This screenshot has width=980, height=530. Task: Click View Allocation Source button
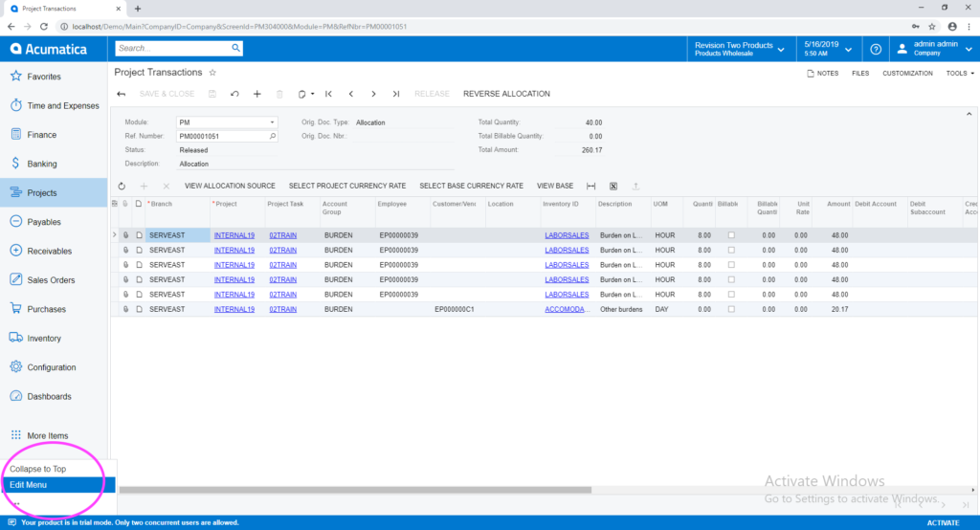click(x=230, y=187)
